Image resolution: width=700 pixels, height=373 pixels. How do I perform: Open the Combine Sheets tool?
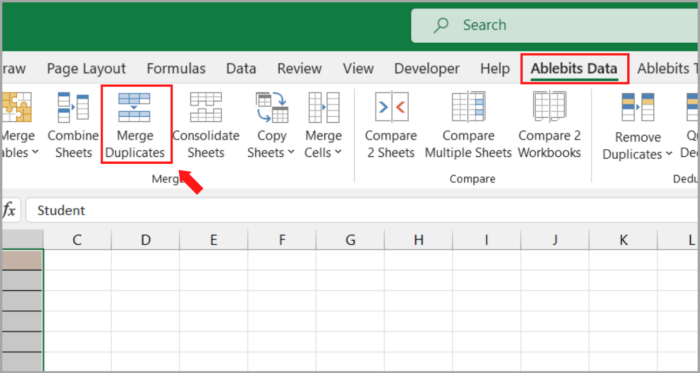coord(73,125)
